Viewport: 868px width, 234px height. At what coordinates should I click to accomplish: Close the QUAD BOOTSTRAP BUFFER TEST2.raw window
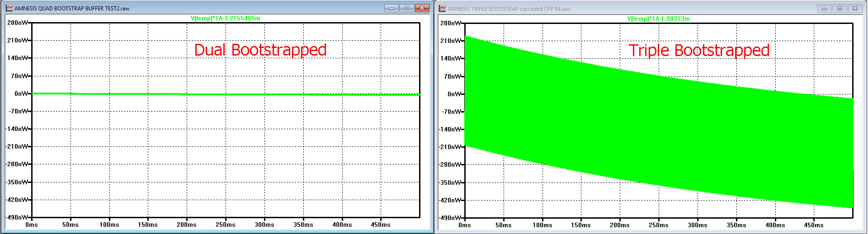point(422,8)
